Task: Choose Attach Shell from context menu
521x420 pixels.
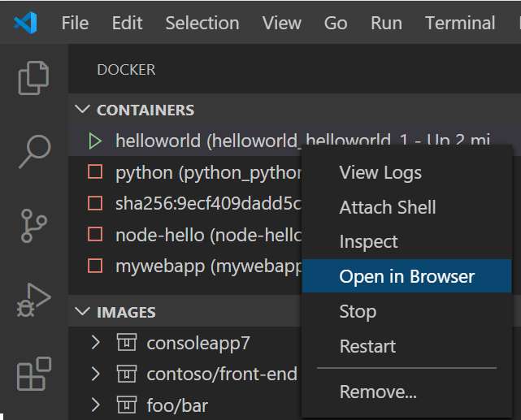Action: pos(406,207)
